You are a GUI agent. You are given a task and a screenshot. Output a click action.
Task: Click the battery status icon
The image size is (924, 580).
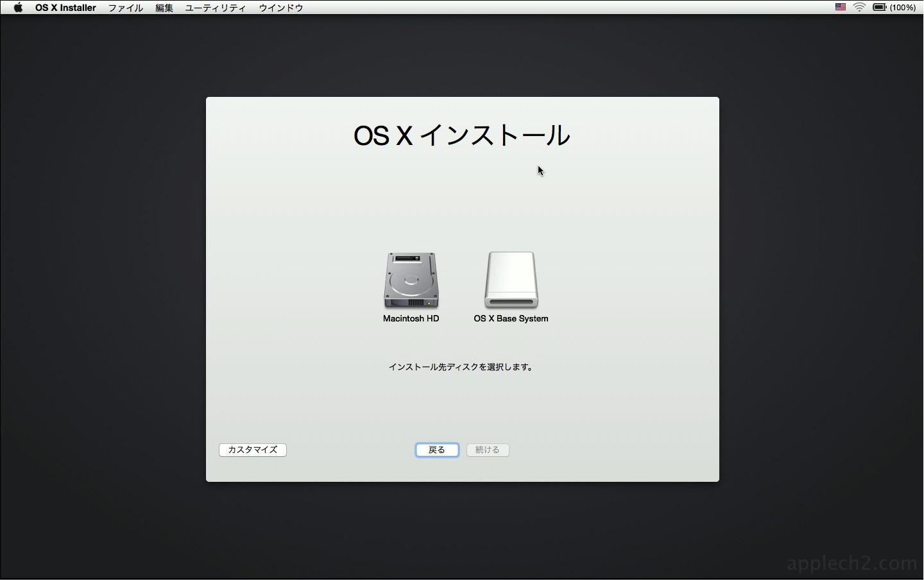click(x=880, y=8)
